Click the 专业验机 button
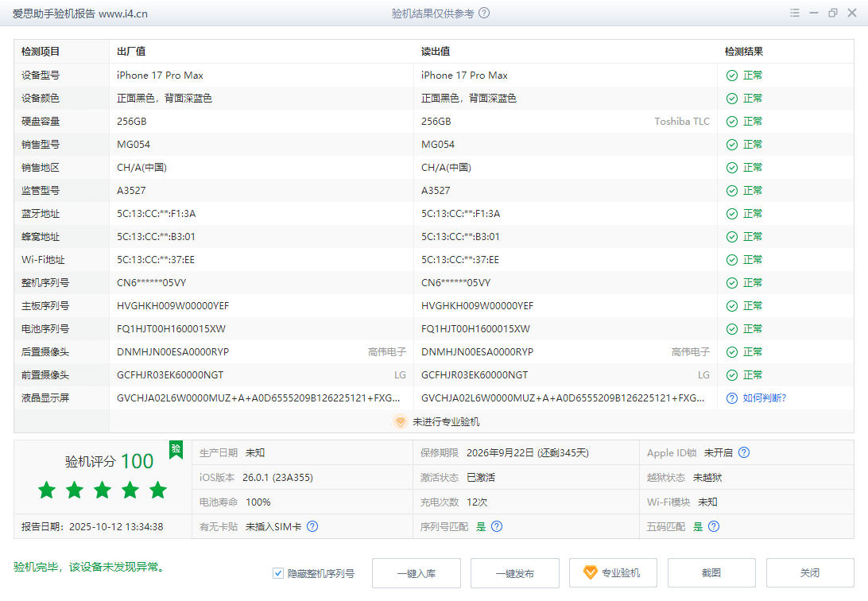 pyautogui.click(x=614, y=573)
